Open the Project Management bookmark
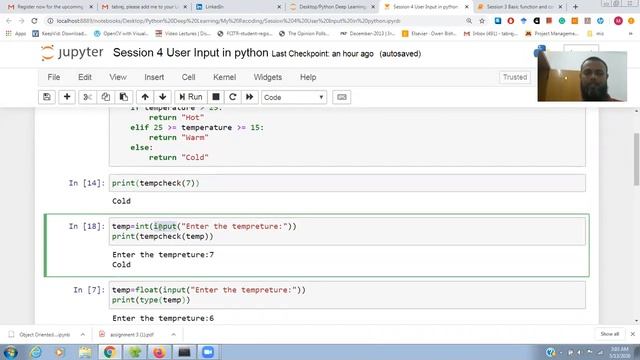This screenshot has width=640, height=360. click(552, 34)
